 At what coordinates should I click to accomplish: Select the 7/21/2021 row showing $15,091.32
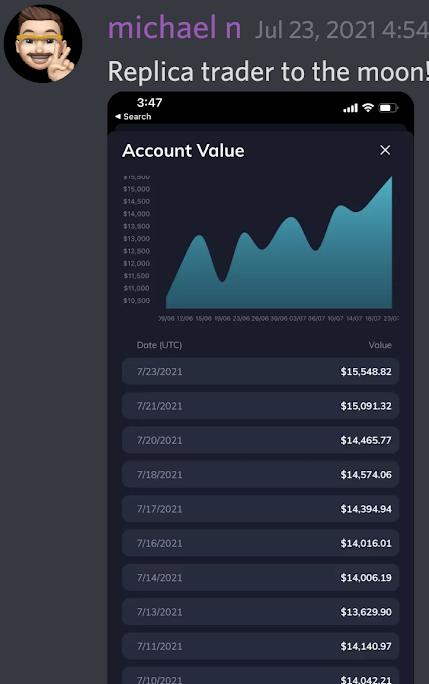point(261,406)
